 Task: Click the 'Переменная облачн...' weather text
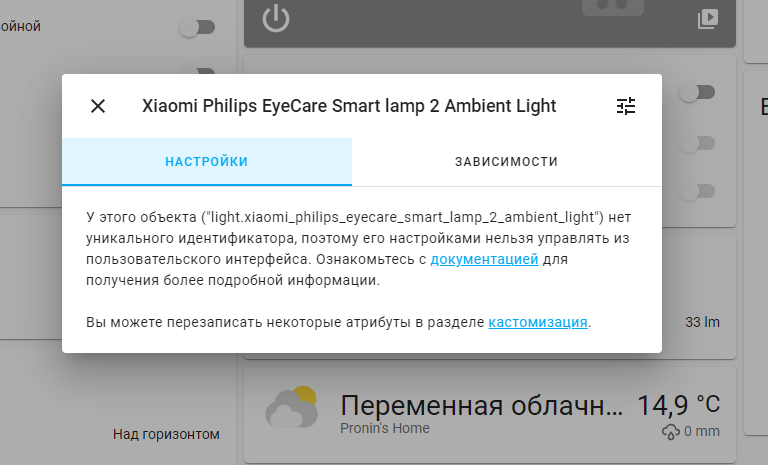click(x=481, y=406)
